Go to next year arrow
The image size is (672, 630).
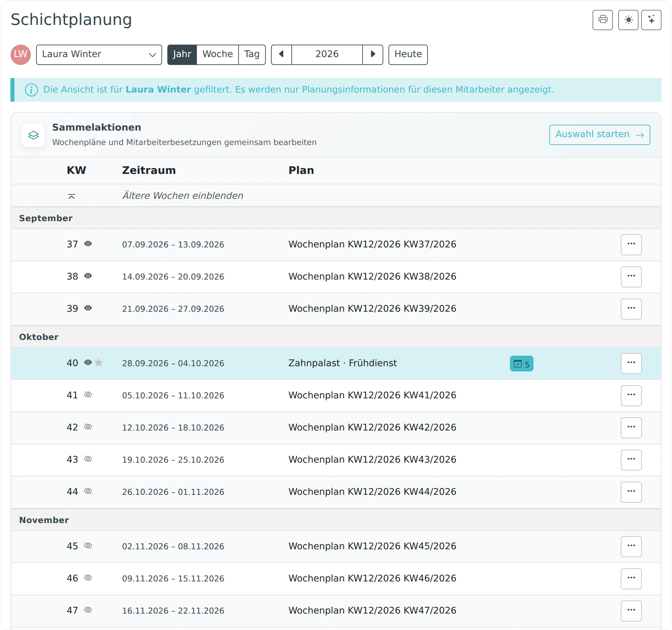click(372, 54)
